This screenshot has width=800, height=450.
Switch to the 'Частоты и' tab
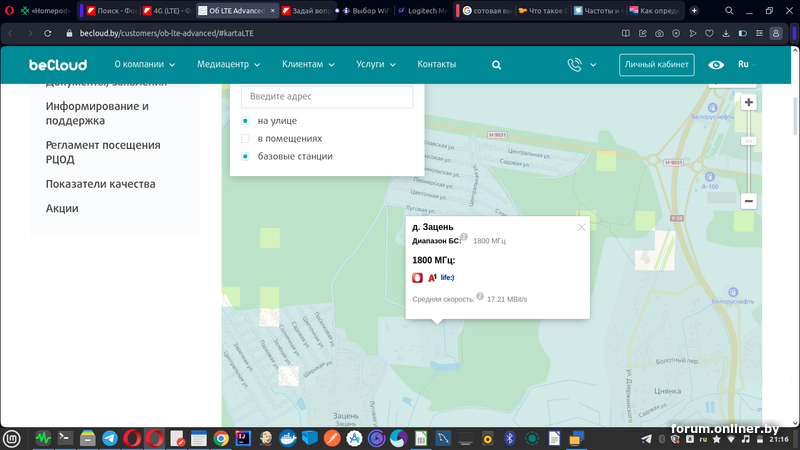[x=598, y=11]
